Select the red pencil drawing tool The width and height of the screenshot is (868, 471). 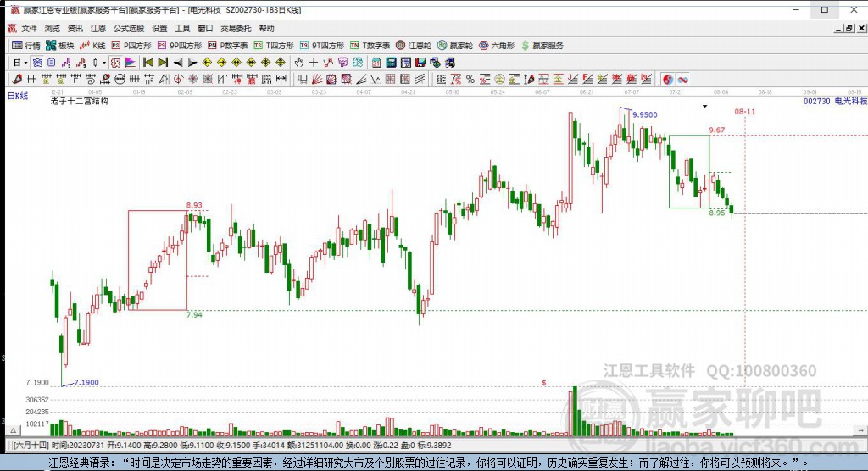click(x=17, y=79)
